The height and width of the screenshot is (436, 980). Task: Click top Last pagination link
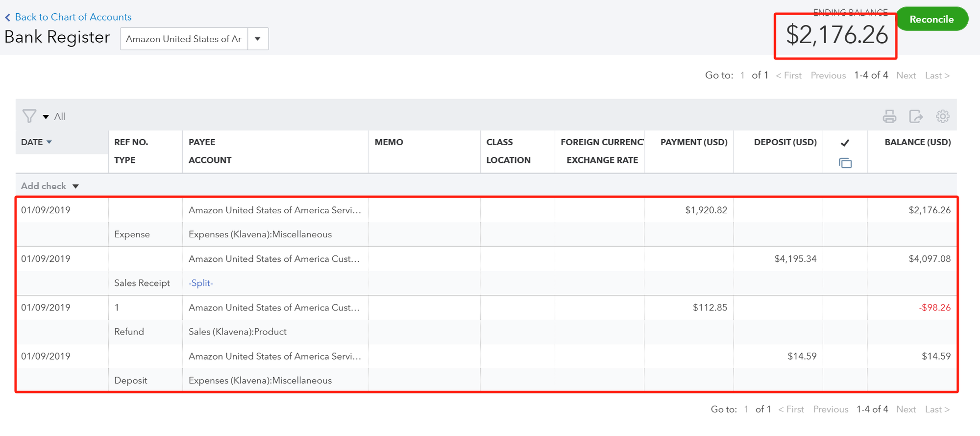tap(937, 76)
